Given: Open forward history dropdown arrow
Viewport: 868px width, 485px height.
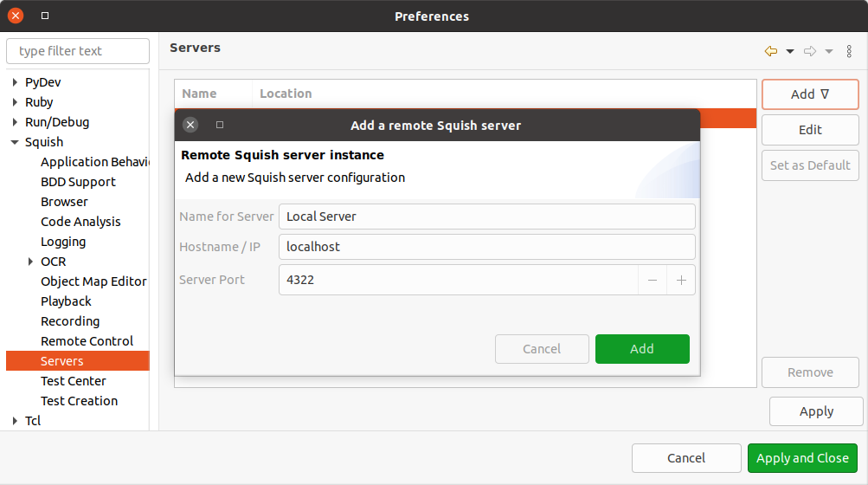Looking at the screenshot, I should (829, 52).
